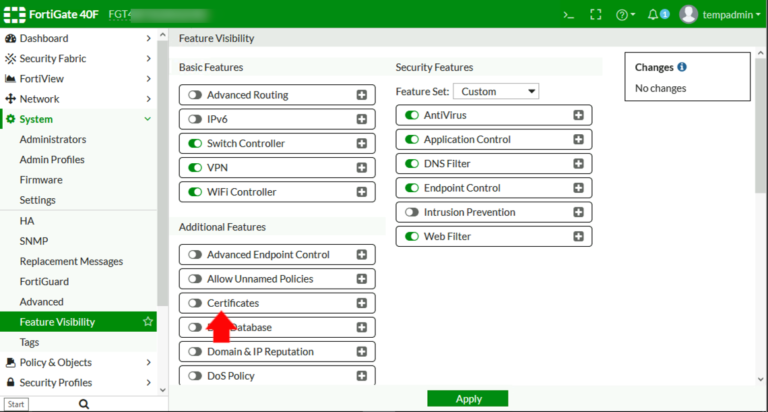Expand Advanced Routing details plus icon

pyautogui.click(x=361, y=95)
